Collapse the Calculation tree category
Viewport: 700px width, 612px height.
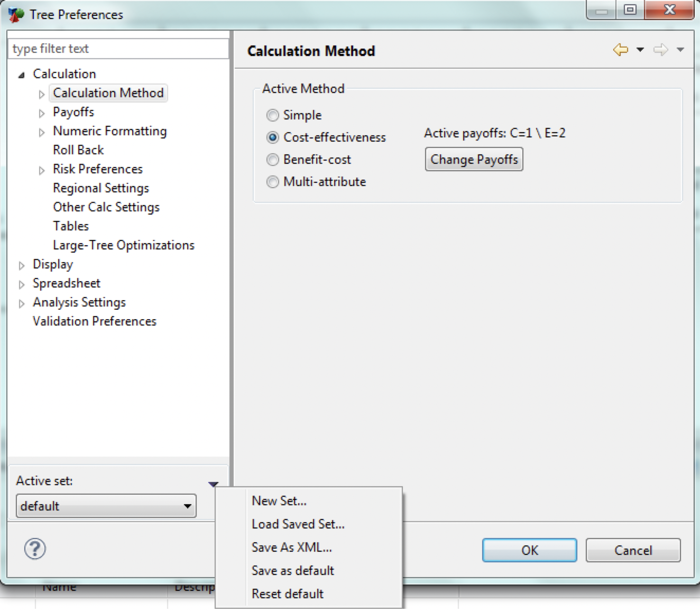pos(22,75)
